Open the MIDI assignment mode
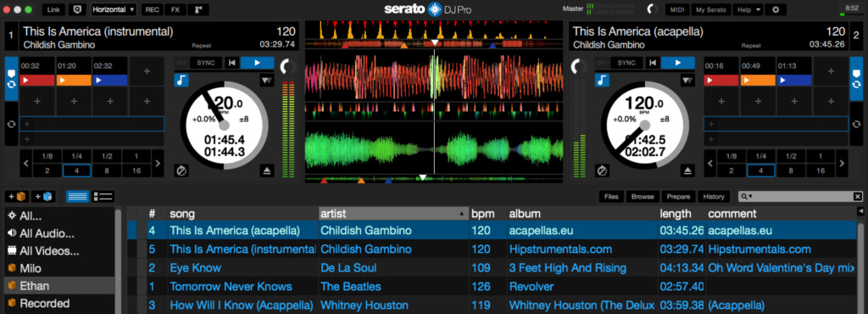Image resolution: width=868 pixels, height=314 pixels. click(677, 9)
